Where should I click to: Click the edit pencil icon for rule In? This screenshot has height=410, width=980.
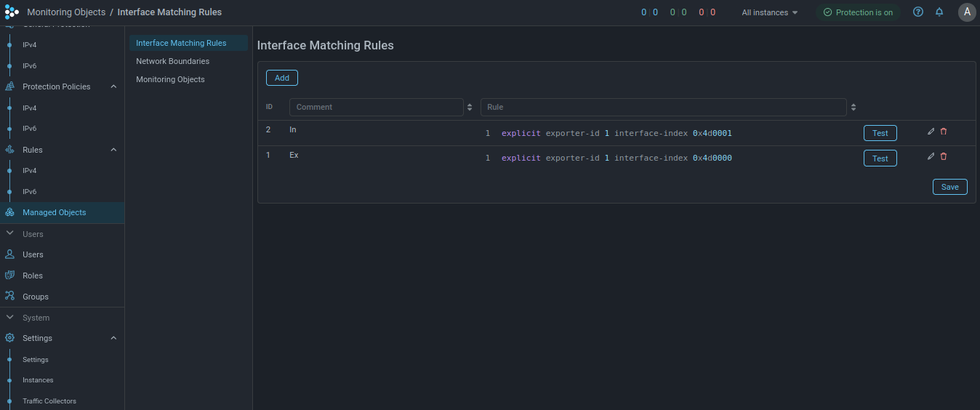[931, 132]
